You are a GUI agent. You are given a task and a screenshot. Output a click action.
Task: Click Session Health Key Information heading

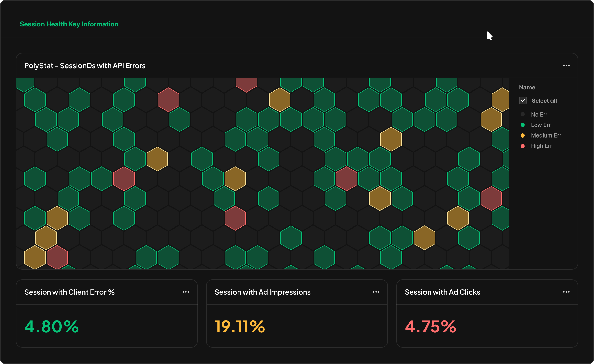(69, 24)
